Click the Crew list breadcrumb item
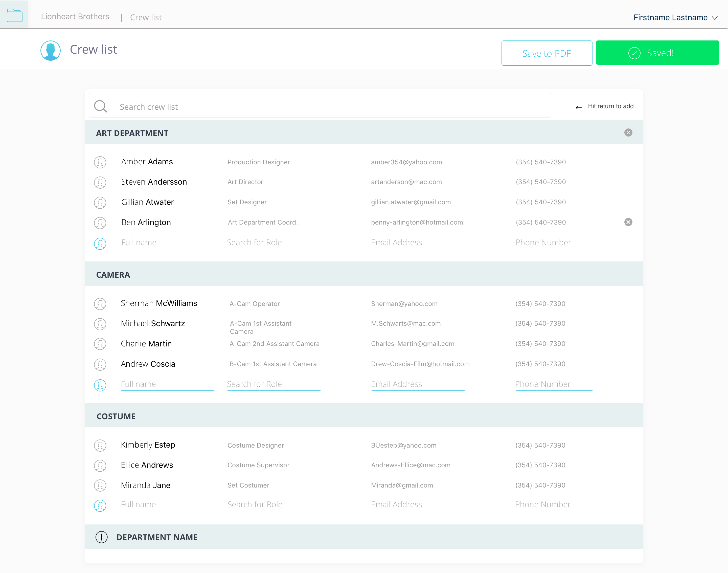 click(x=146, y=17)
